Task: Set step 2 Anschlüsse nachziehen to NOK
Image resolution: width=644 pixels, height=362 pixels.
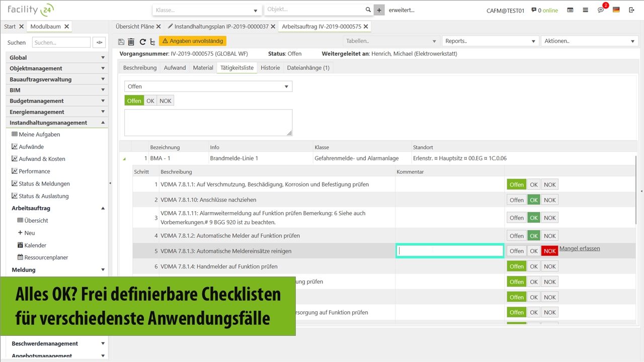Action: tap(550, 200)
